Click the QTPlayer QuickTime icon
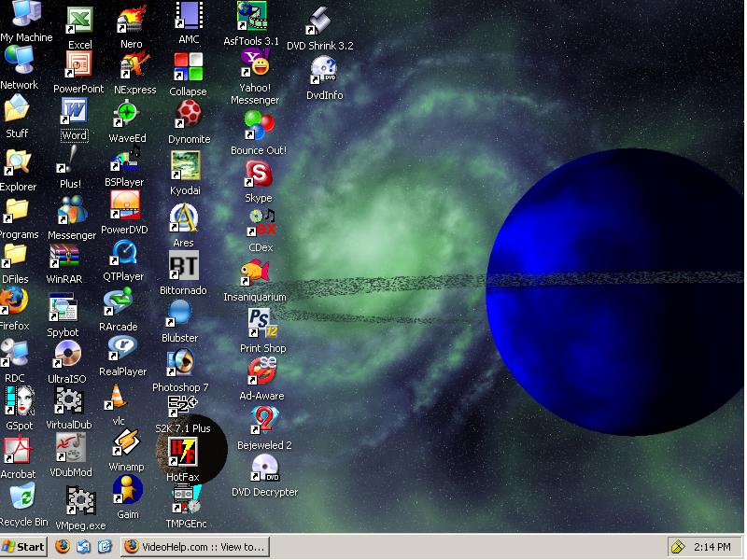Screen dimensions: 747x560 pos(124,252)
